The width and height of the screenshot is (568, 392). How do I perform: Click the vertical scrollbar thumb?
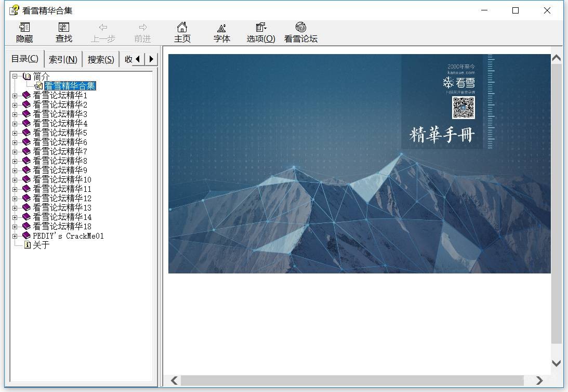tap(556, 204)
